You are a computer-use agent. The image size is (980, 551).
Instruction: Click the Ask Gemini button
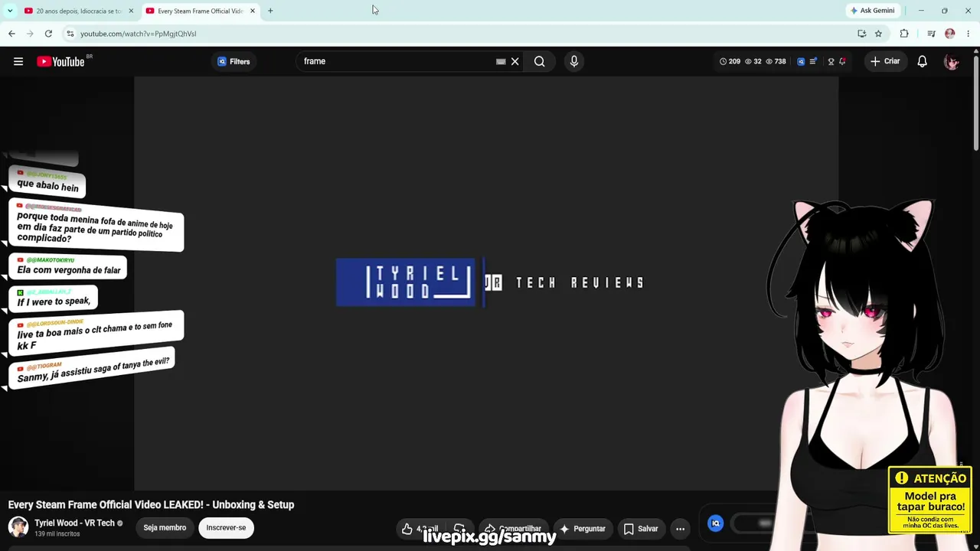coord(872,11)
